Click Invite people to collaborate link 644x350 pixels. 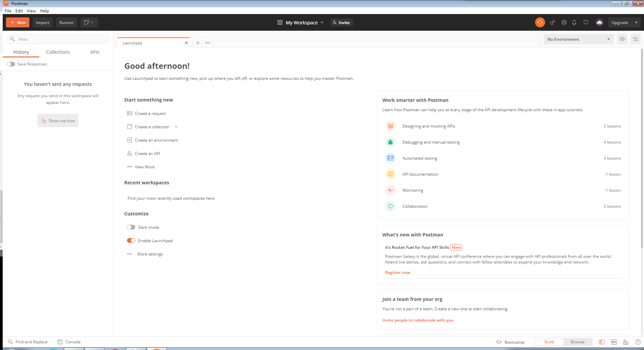(x=418, y=320)
